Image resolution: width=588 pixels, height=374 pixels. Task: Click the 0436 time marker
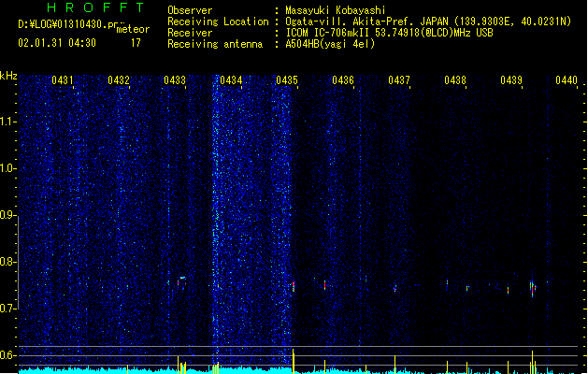point(343,80)
